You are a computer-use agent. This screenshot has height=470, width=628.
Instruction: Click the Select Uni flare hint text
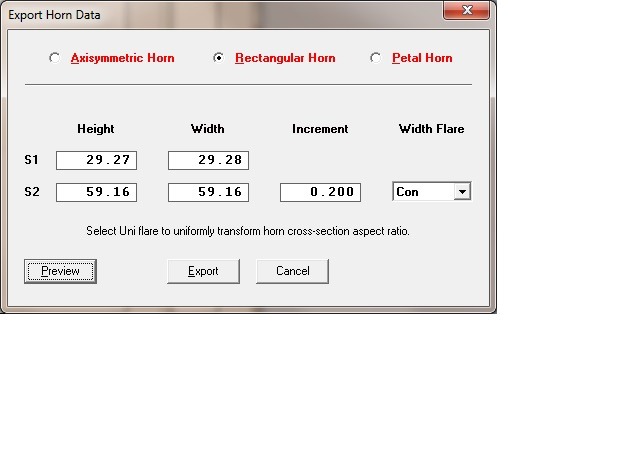click(x=248, y=231)
